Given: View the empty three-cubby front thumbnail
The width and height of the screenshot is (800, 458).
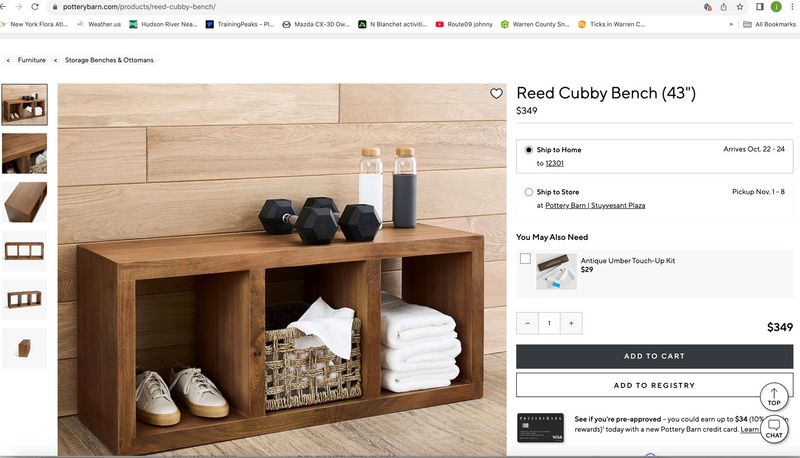Looking at the screenshot, I should pyautogui.click(x=24, y=251).
